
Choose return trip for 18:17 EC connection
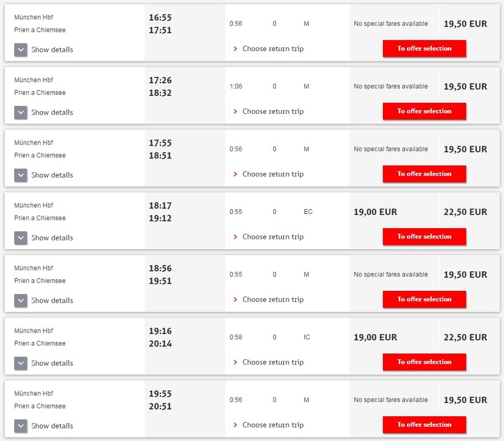tap(272, 237)
